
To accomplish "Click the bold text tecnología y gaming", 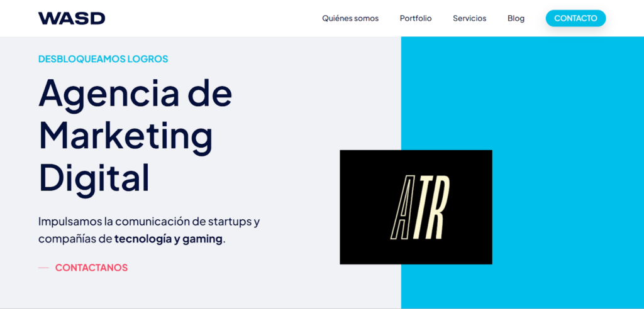I will (169, 239).
